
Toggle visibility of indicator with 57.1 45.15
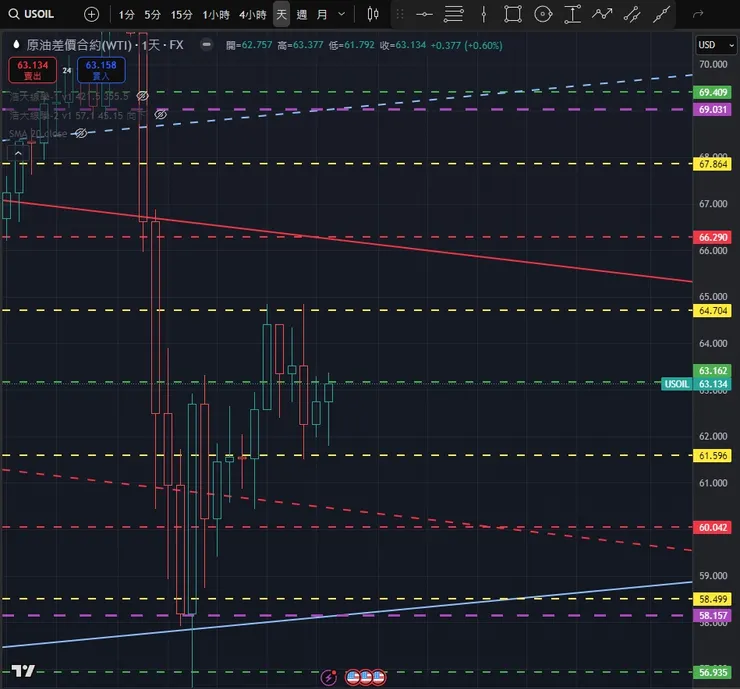[160, 115]
